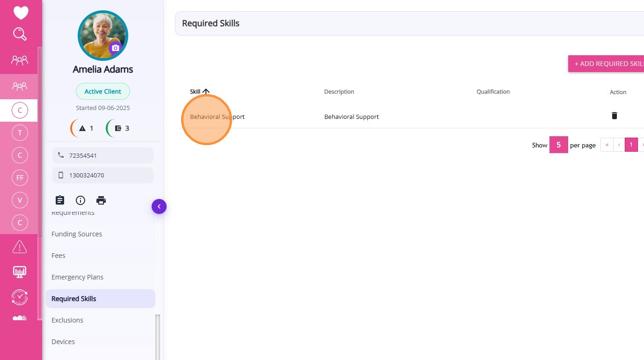Image resolution: width=644 pixels, height=360 pixels.
Task: Sort table by Skill column arrow
Action: point(206,92)
